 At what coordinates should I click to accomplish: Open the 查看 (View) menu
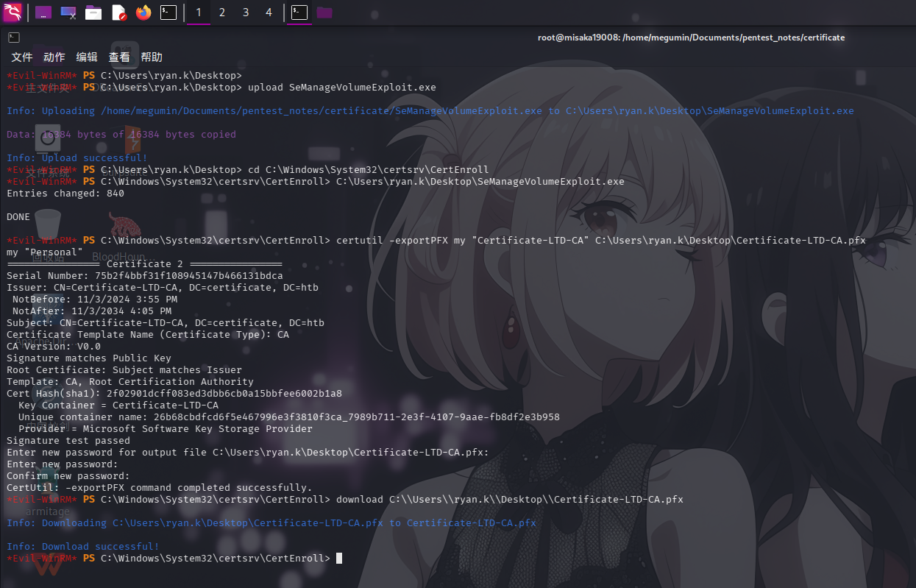pyautogui.click(x=119, y=57)
